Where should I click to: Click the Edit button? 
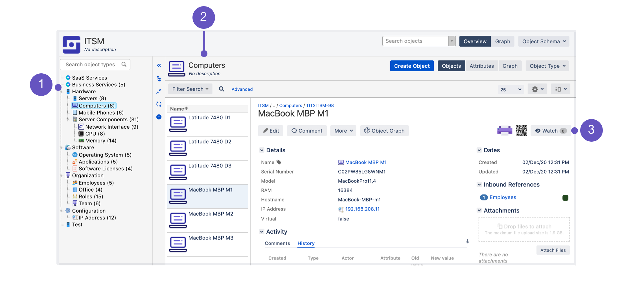pyautogui.click(x=271, y=131)
